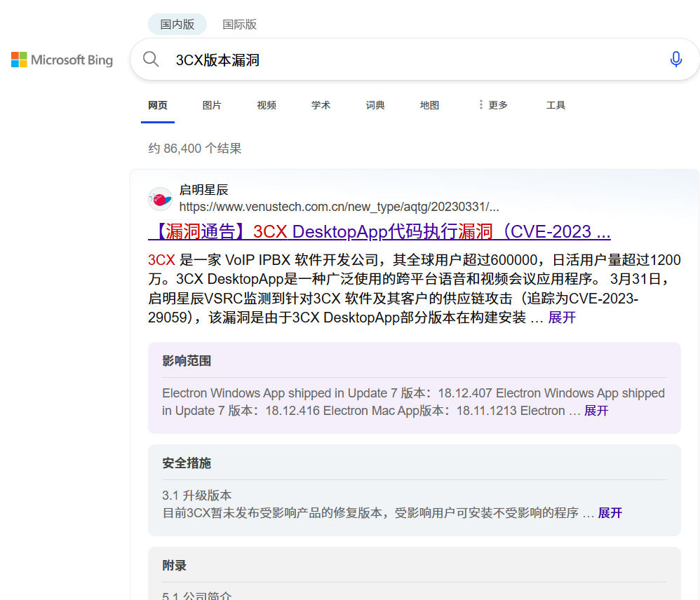The width and height of the screenshot is (700, 600).
Task: Open the 词典 tab
Action: pos(375,105)
